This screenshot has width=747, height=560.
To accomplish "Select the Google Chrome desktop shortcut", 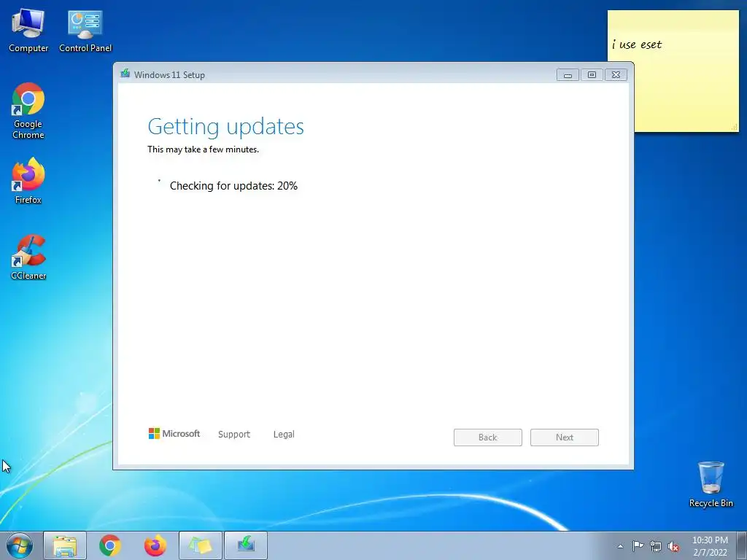I will [x=28, y=112].
